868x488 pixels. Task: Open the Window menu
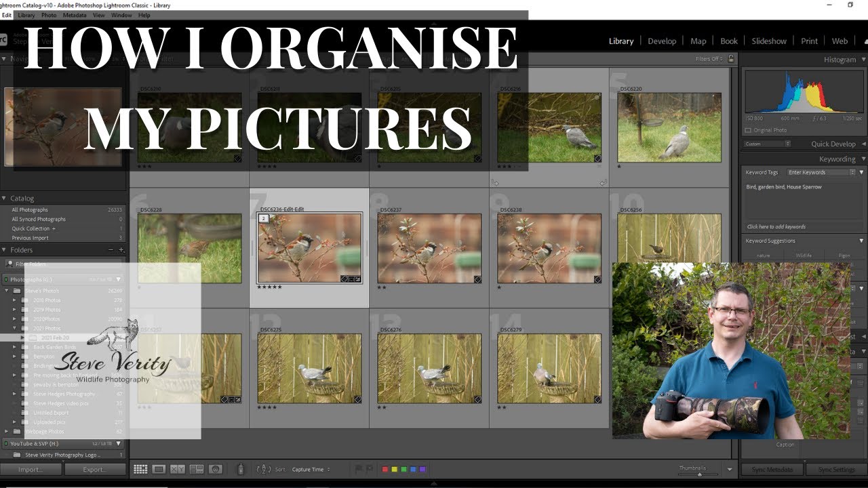click(x=121, y=15)
